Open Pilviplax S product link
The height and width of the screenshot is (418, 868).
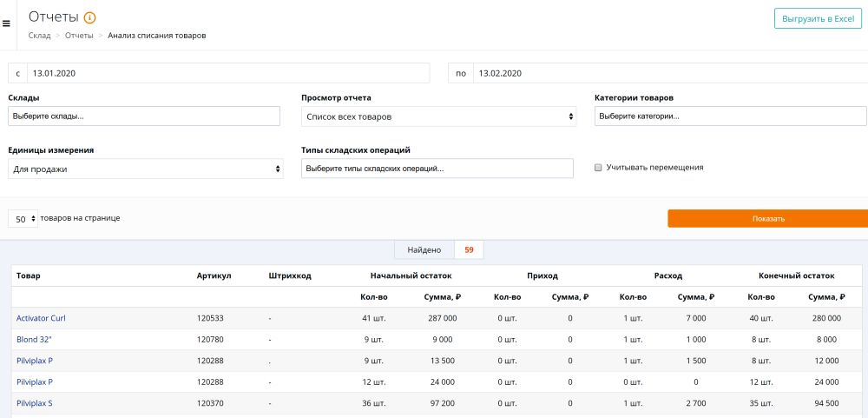(x=35, y=403)
